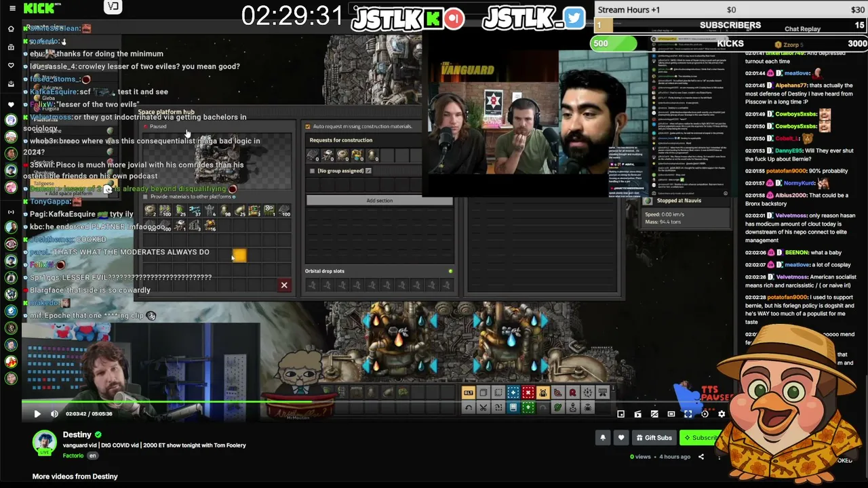Toggle the '[No group assigned]' checkbox
This screenshot has height=488, width=868.
(312, 171)
